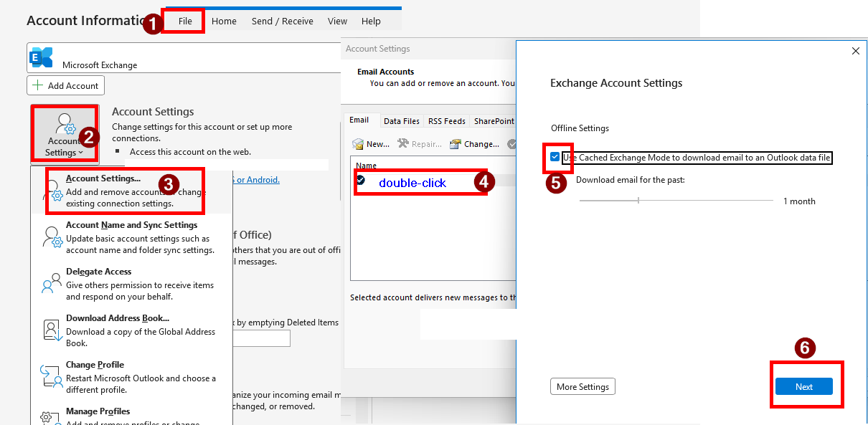The height and width of the screenshot is (425, 868).
Task: Click the 1 month slider value
Action: tap(799, 201)
